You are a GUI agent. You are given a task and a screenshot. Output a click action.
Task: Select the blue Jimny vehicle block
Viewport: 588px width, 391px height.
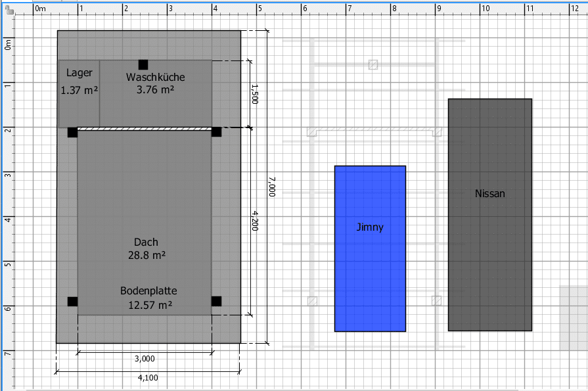pyautogui.click(x=370, y=248)
